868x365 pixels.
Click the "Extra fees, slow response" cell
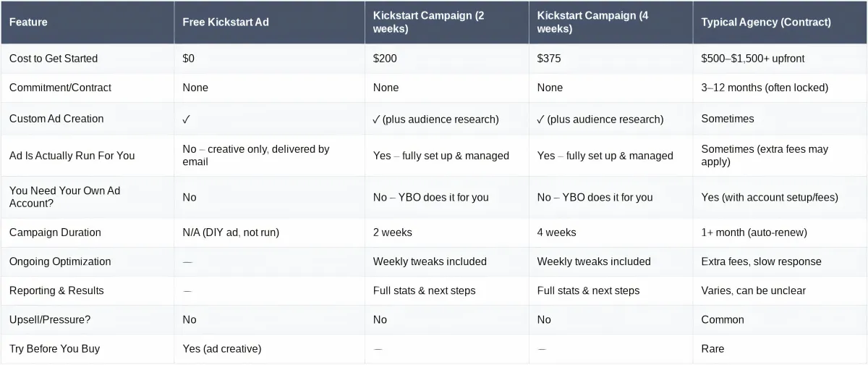[761, 261]
